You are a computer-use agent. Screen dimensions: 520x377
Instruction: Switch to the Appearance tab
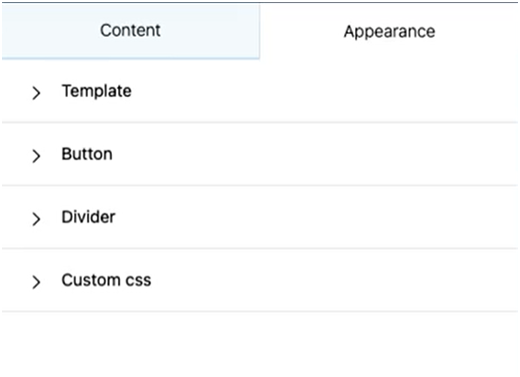[x=389, y=31]
